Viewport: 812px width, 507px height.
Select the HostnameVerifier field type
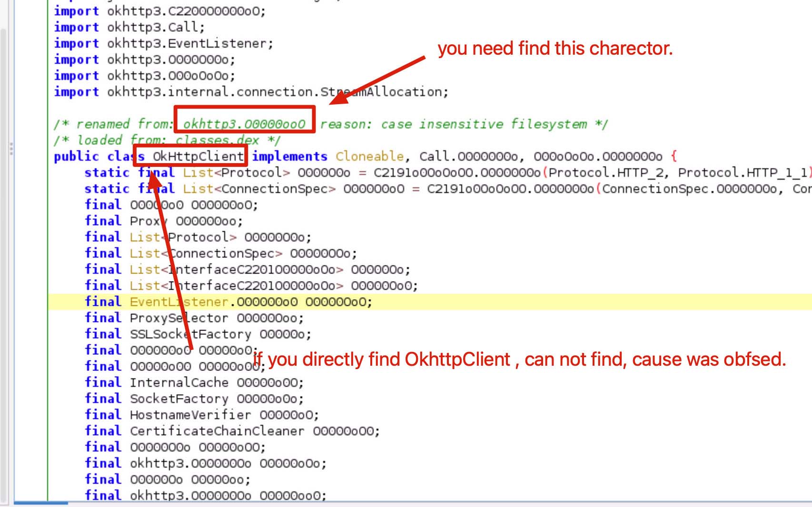click(190, 415)
